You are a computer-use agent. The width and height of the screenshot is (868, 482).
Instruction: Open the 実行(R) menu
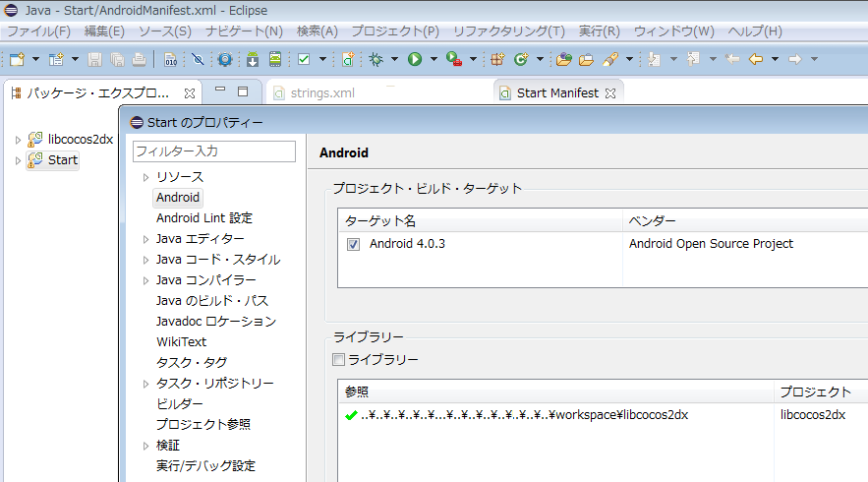600,31
